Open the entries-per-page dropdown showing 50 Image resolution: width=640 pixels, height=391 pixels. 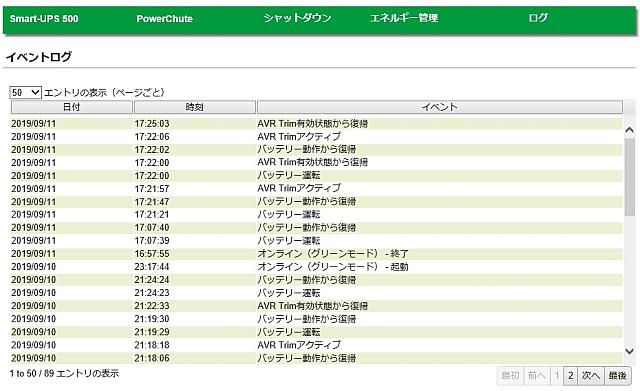(25, 92)
